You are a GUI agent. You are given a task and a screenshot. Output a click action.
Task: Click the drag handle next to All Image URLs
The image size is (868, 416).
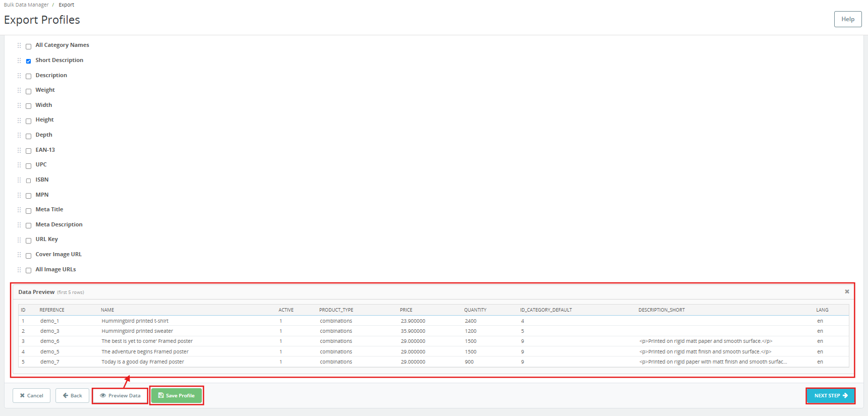coord(19,270)
